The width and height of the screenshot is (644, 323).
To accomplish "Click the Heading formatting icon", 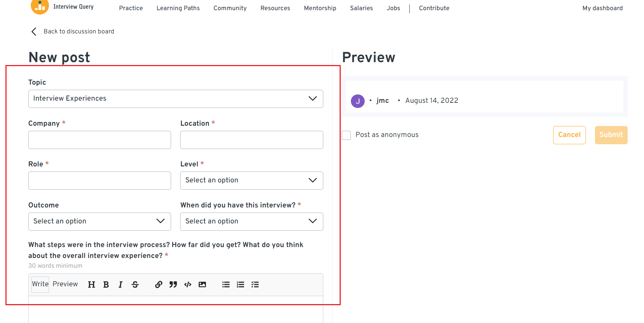I will (92, 284).
